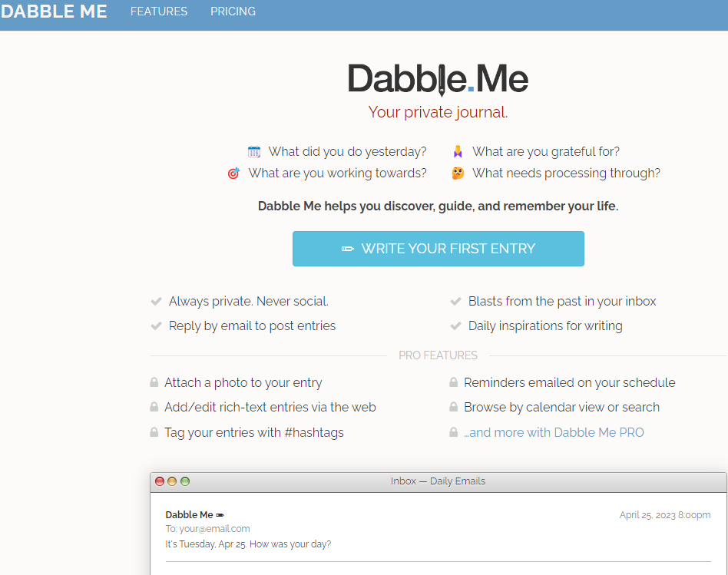
Task: Open the Features menu item
Action: coord(159,12)
